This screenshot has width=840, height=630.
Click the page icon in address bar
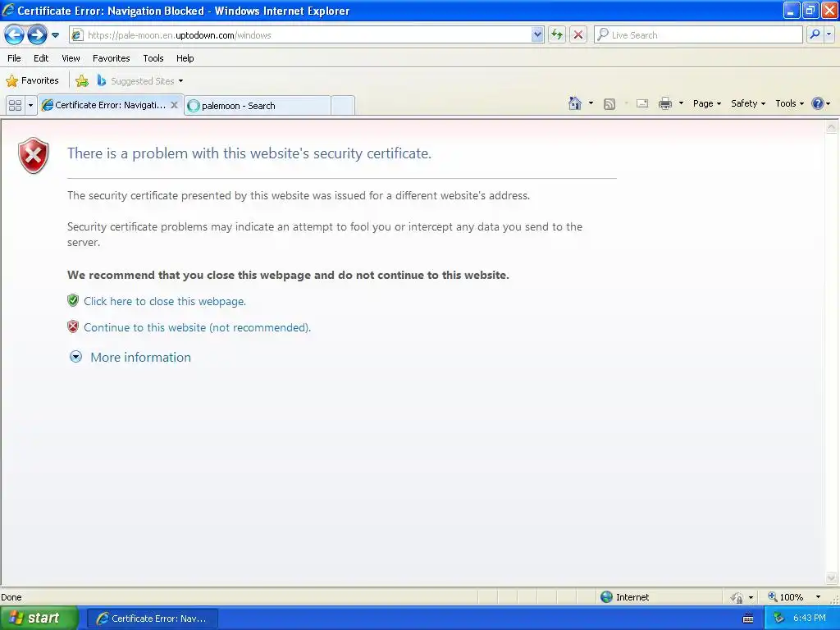coord(78,34)
